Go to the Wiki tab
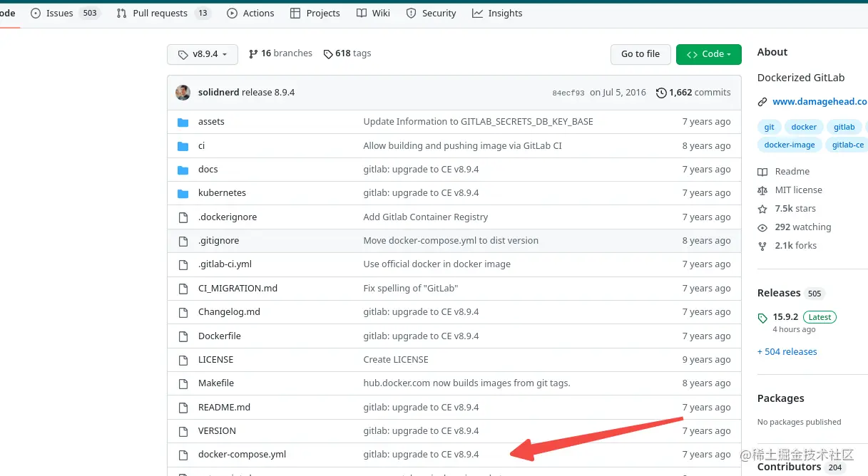Image resolution: width=868 pixels, height=476 pixels. click(373, 13)
